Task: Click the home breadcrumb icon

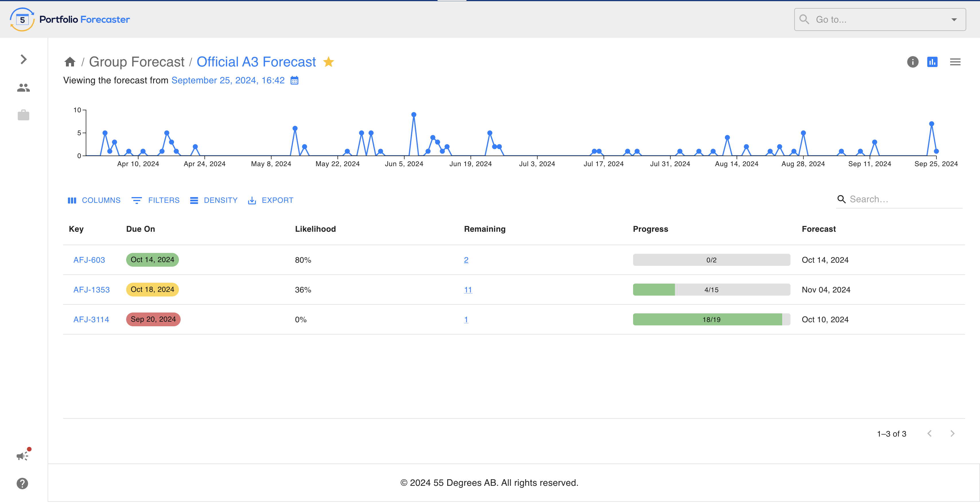Action: [x=70, y=62]
